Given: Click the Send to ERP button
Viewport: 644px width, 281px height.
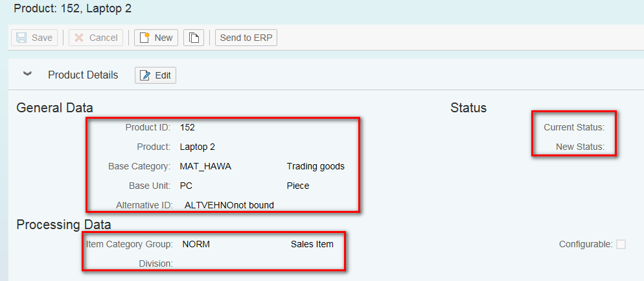Looking at the screenshot, I should 246,38.
